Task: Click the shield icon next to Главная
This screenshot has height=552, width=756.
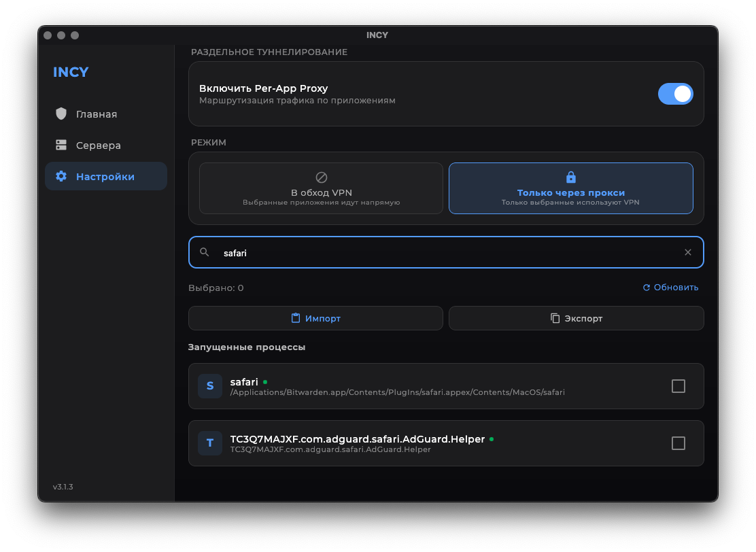Action: pyautogui.click(x=61, y=114)
